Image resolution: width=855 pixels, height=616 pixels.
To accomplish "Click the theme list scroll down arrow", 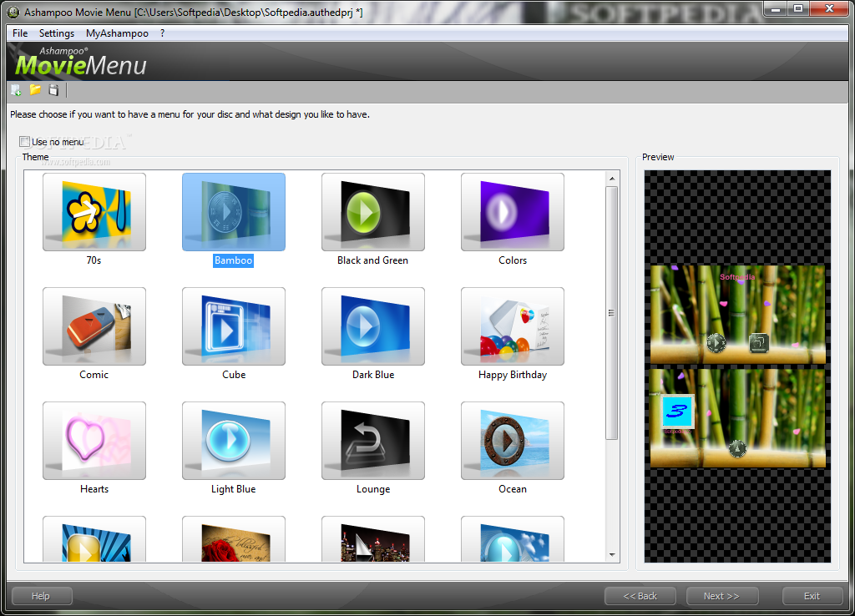I will point(612,555).
